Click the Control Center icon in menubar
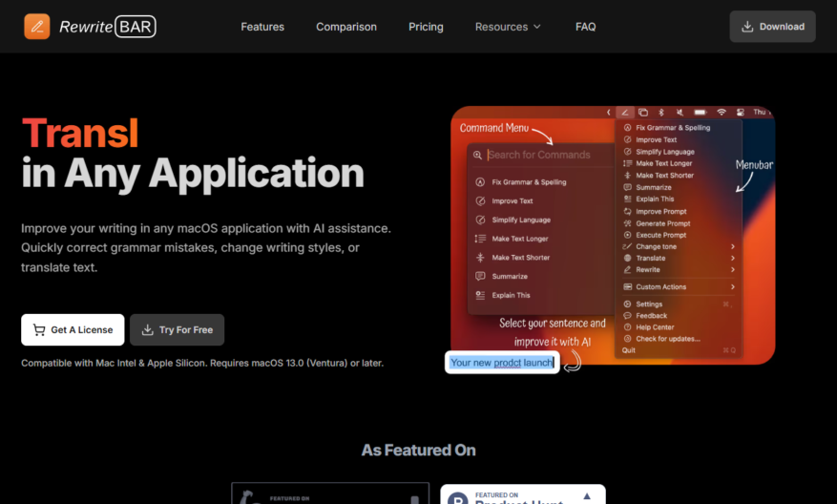837x504 pixels. point(740,112)
